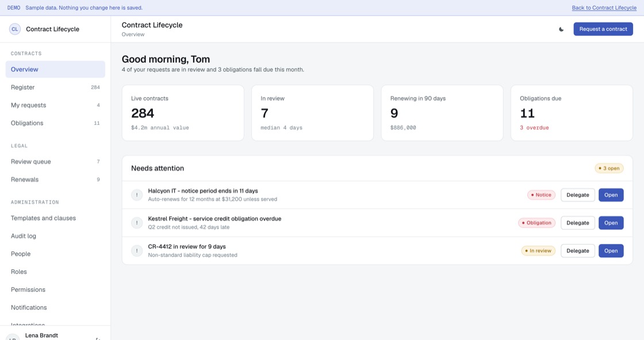Open the Obligations due card
Image resolution: width=644 pixels, height=340 pixels.
point(572,113)
